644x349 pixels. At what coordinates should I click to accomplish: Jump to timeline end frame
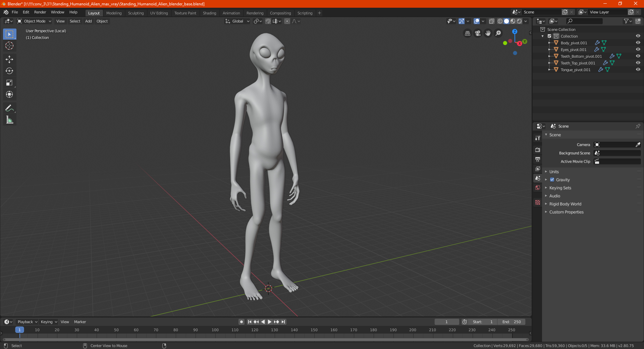tap(283, 322)
